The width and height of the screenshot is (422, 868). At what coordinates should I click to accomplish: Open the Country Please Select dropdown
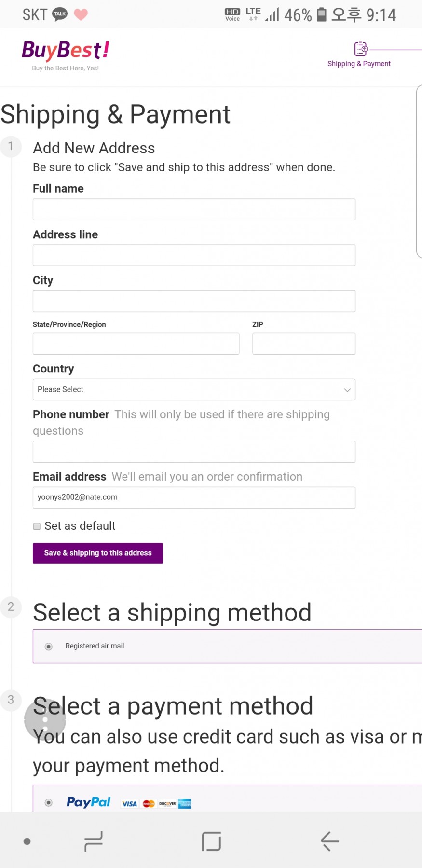click(x=194, y=389)
